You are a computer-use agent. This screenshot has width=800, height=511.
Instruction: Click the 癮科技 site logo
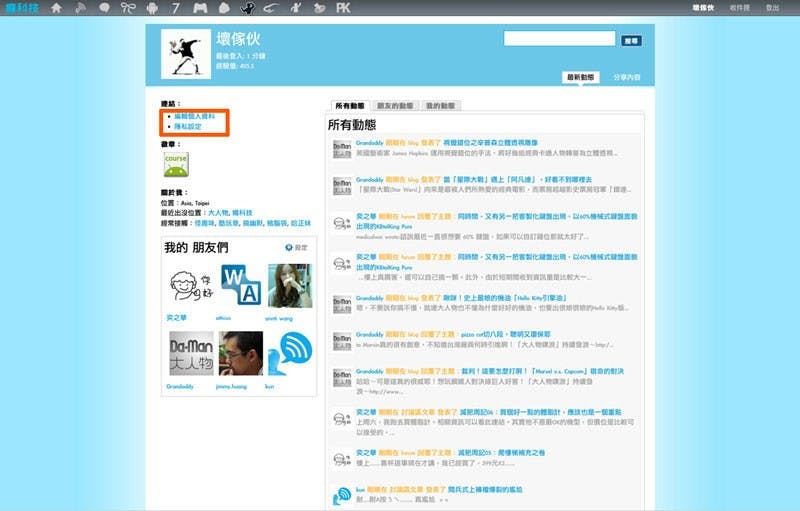coord(22,8)
